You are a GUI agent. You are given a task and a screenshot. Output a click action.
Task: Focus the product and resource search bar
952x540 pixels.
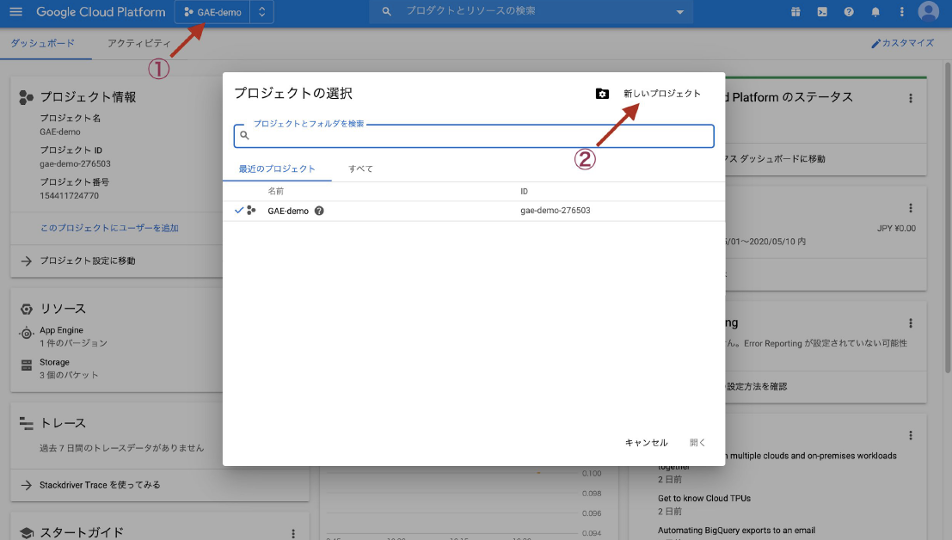[531, 12]
